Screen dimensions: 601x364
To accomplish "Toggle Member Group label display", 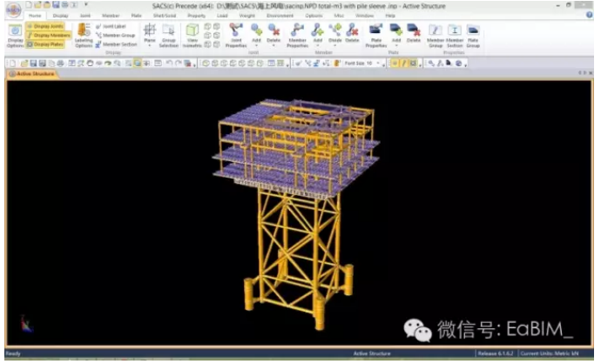I will pyautogui.click(x=115, y=35).
